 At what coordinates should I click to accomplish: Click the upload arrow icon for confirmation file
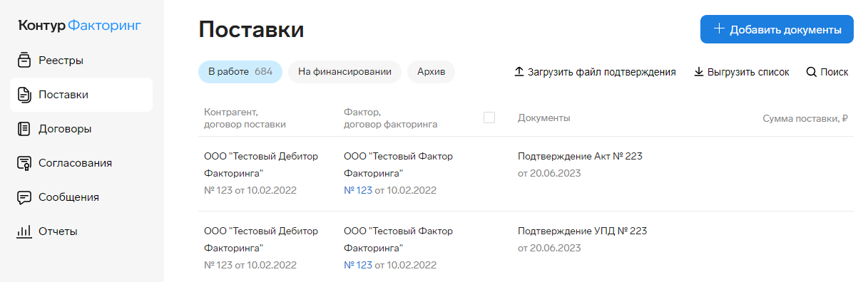tap(519, 72)
